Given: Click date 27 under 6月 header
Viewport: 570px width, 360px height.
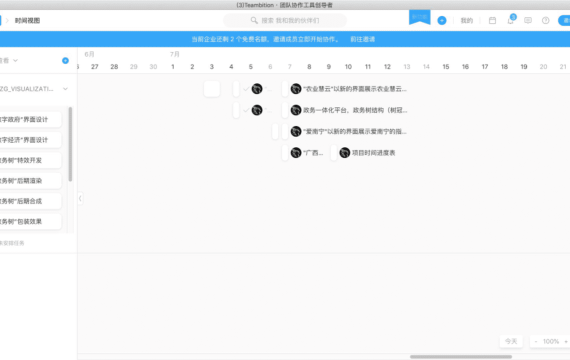Looking at the screenshot, I should coord(95,67).
